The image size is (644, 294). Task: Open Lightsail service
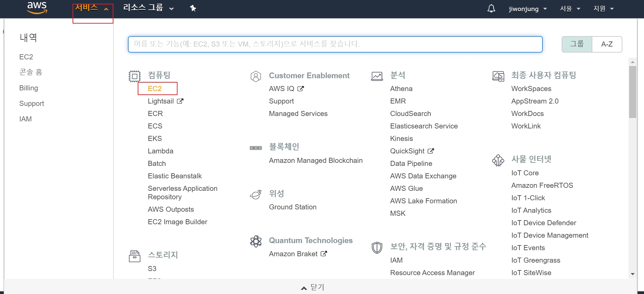pyautogui.click(x=161, y=101)
